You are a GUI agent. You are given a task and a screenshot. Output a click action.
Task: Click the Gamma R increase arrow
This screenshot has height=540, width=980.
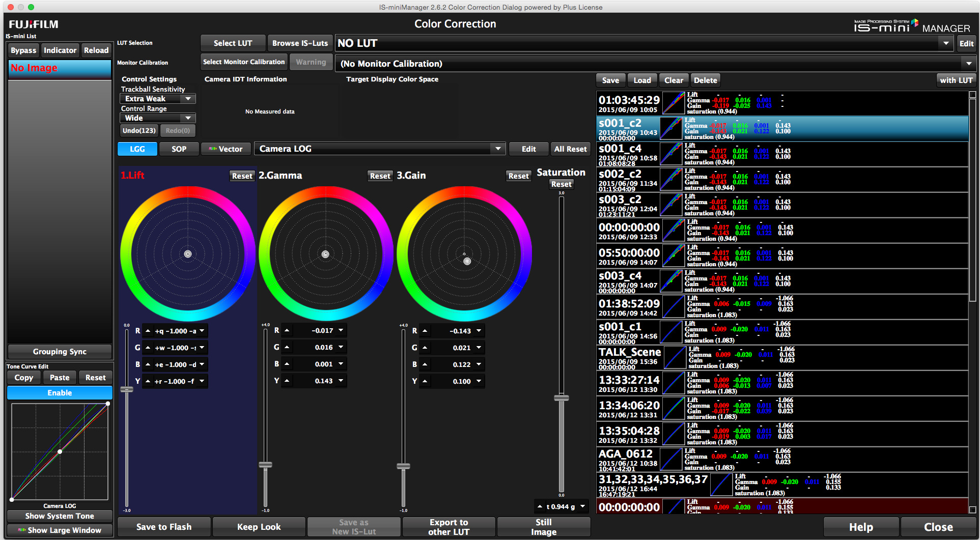click(287, 330)
